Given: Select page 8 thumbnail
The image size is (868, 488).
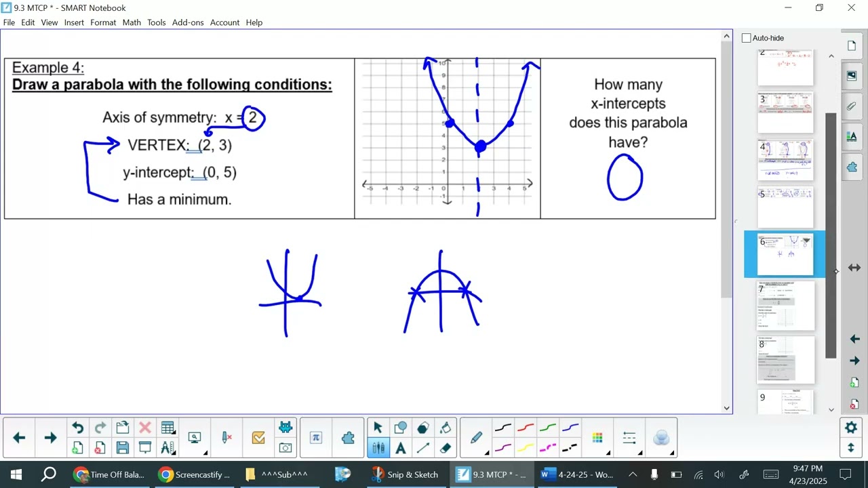Looking at the screenshot, I should coord(785,359).
